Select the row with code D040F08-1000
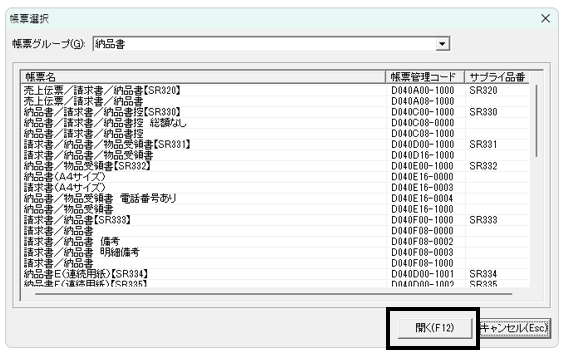Image resolution: width=571 pixels, height=363 pixels. point(275,263)
